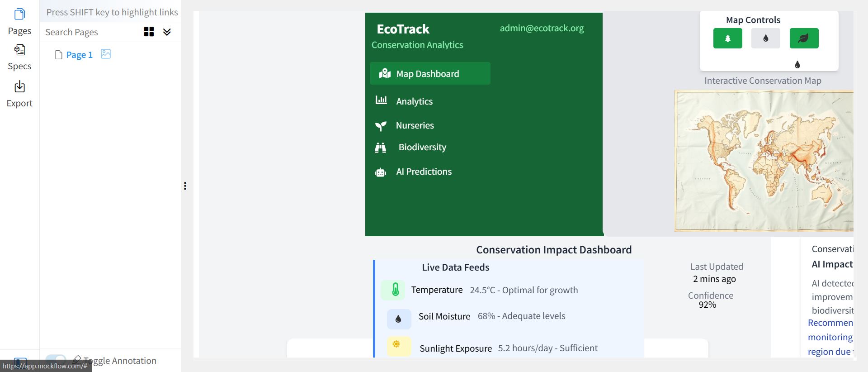The width and height of the screenshot is (868, 372).
Task: Click the map marker icon beside Map Dashboard
Action: pyautogui.click(x=385, y=73)
